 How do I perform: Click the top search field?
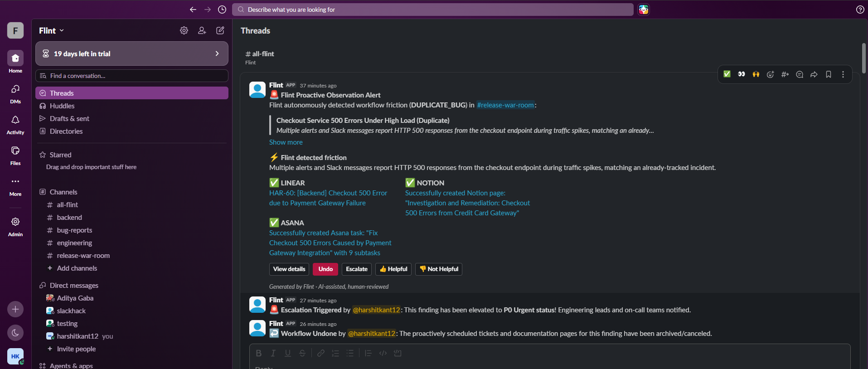[433, 10]
